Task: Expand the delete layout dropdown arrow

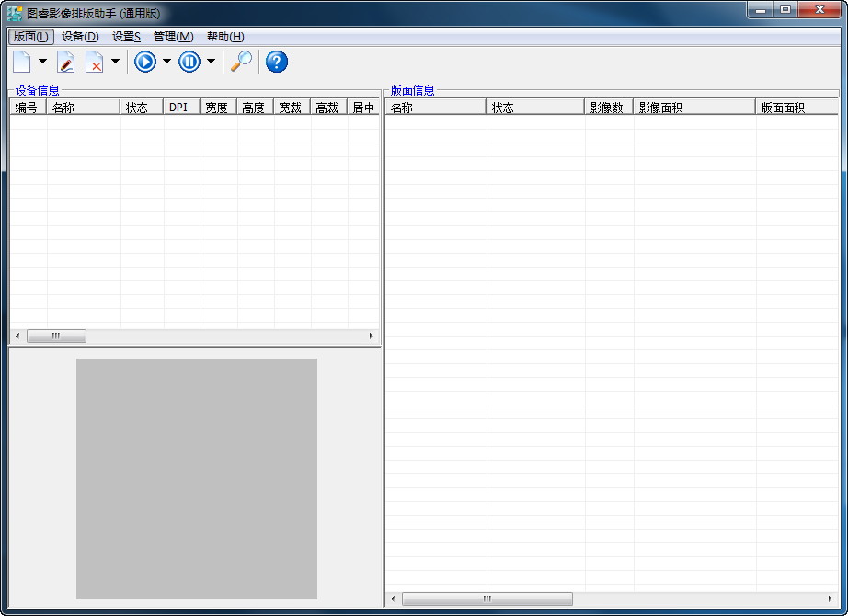Action: tap(115, 62)
